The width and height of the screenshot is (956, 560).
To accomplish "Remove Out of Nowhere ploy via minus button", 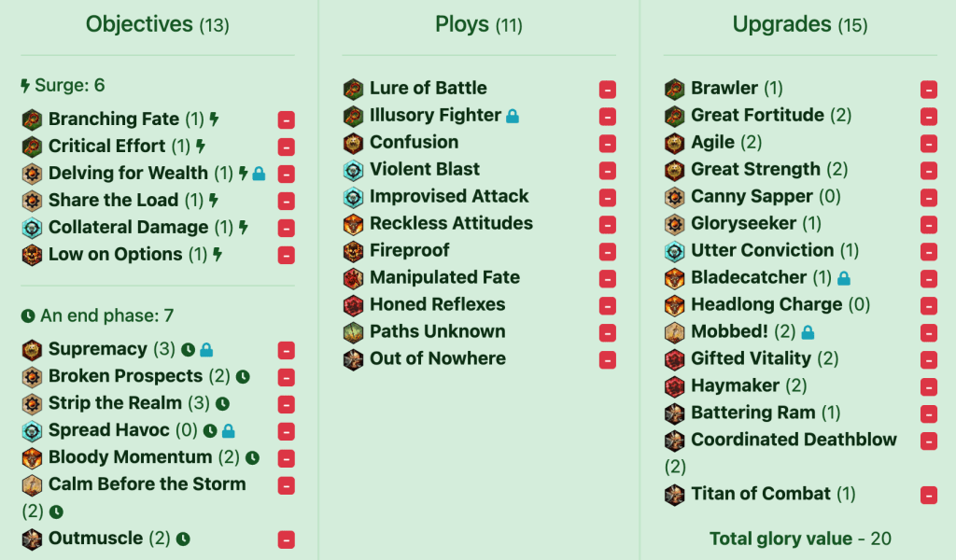I will coord(608,360).
